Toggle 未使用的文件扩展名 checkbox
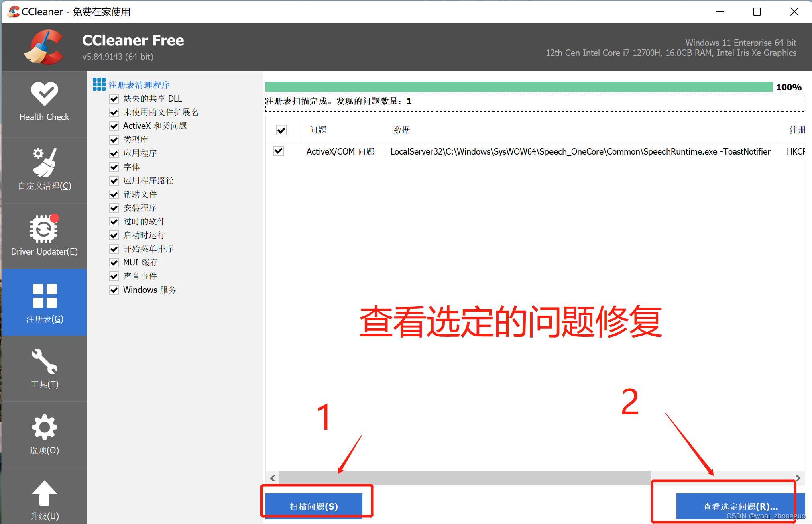Screen dimensions: 812x524 coord(114,112)
